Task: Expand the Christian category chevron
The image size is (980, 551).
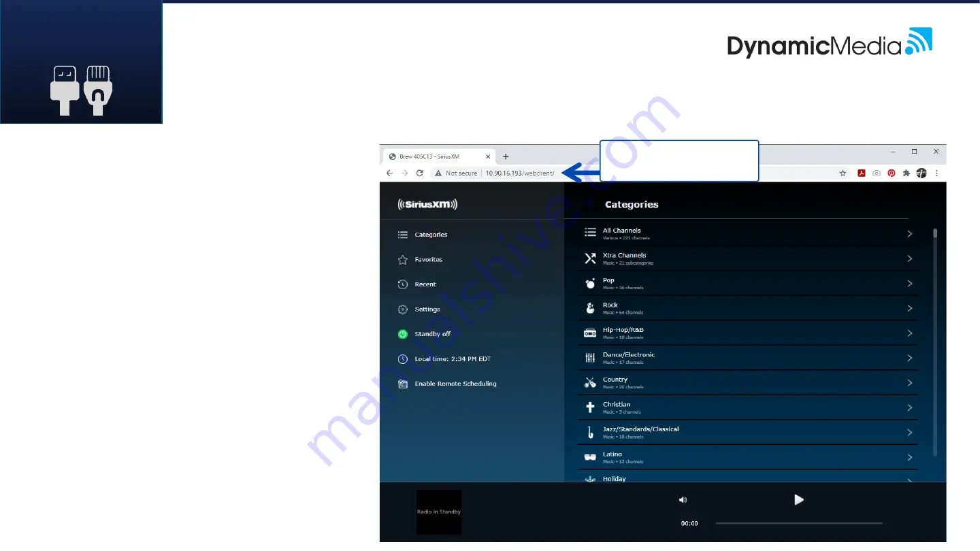Action: pos(910,407)
